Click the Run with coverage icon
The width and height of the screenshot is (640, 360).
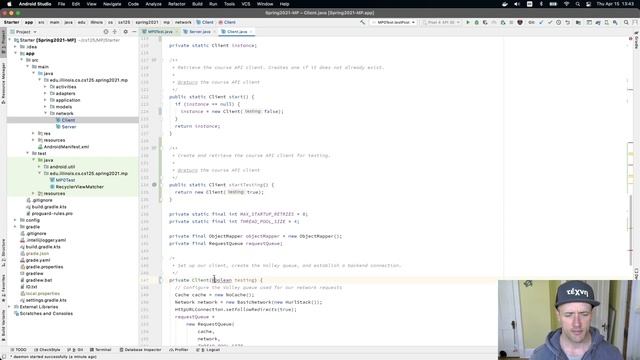point(485,22)
